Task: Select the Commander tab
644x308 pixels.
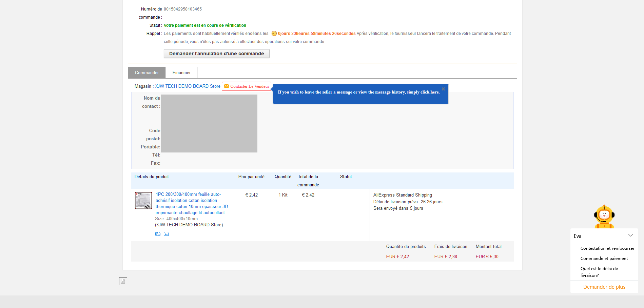Action: click(x=147, y=73)
